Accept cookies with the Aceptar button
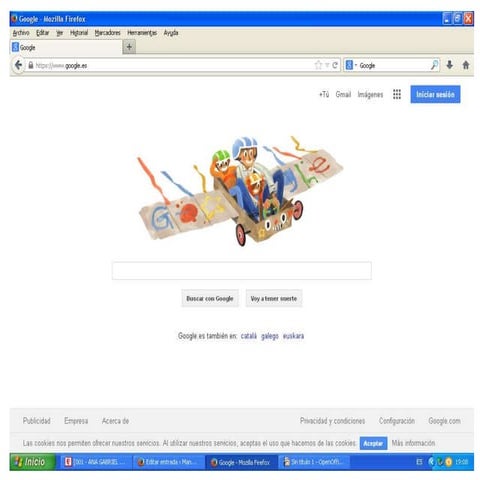Screen dimensions: 480x480 [x=373, y=443]
